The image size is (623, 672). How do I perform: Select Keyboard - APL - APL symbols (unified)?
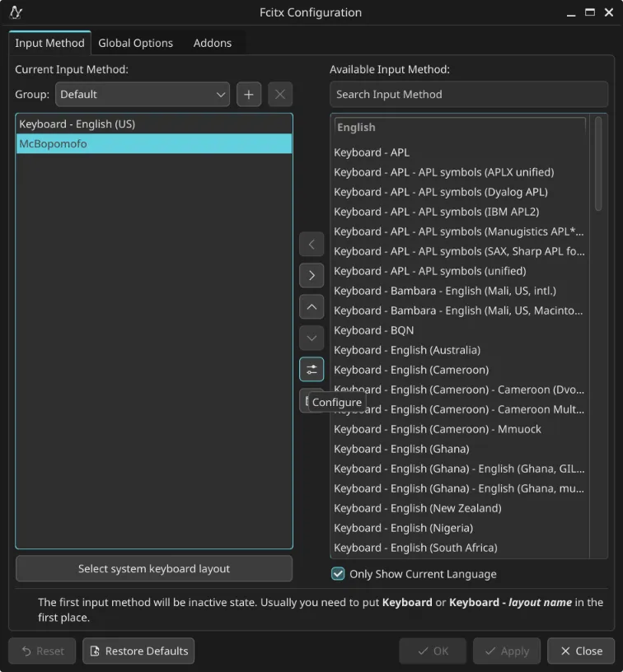coord(460,271)
